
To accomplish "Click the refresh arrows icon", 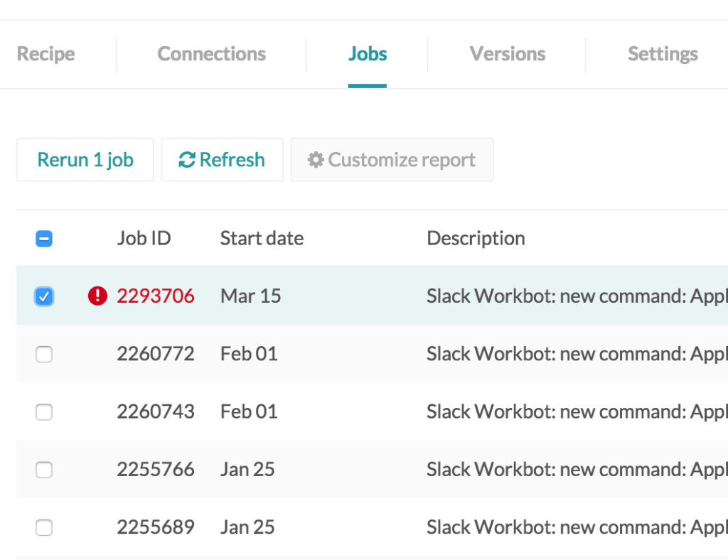I will (x=186, y=160).
